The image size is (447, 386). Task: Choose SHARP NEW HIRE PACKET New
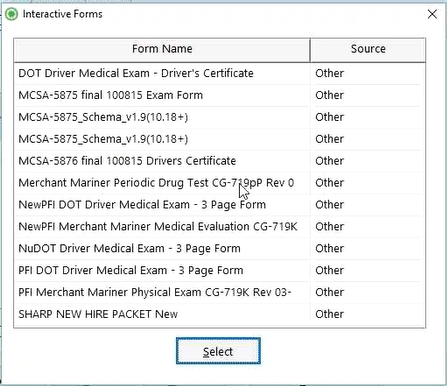pos(98,314)
